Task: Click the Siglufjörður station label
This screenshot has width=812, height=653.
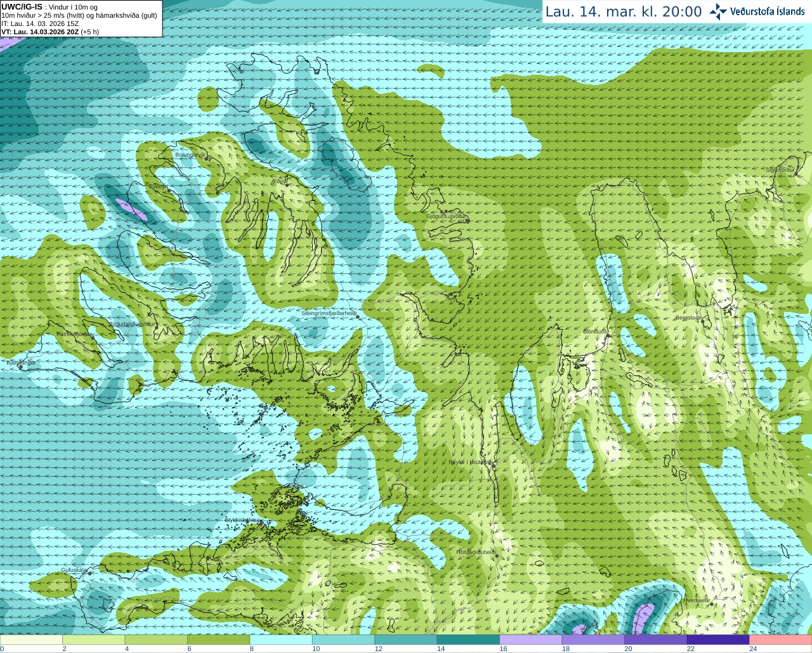Action: click(780, 170)
